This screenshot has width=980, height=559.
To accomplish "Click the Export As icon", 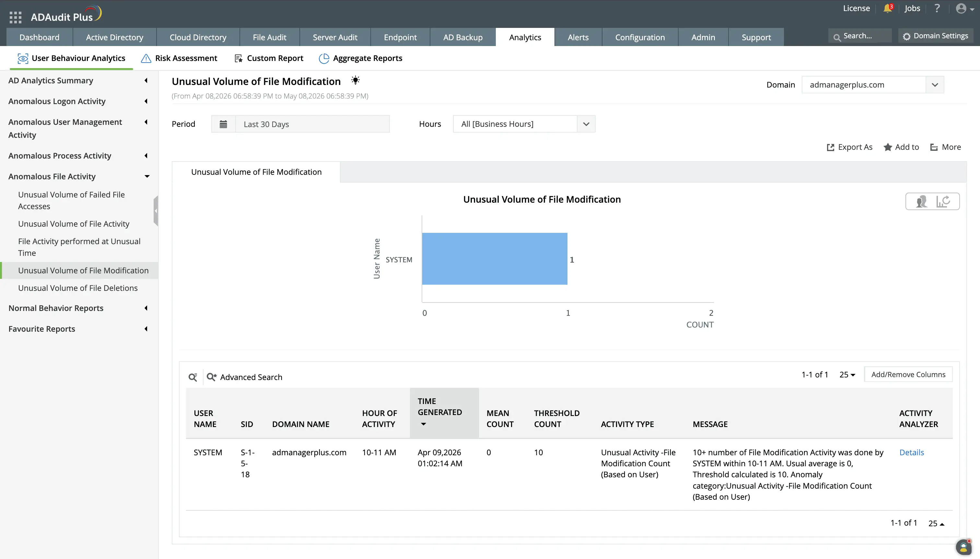I will click(x=830, y=148).
